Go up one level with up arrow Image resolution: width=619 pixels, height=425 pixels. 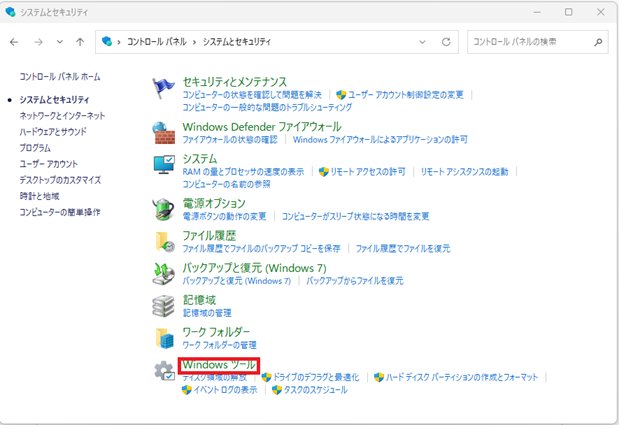click(80, 42)
